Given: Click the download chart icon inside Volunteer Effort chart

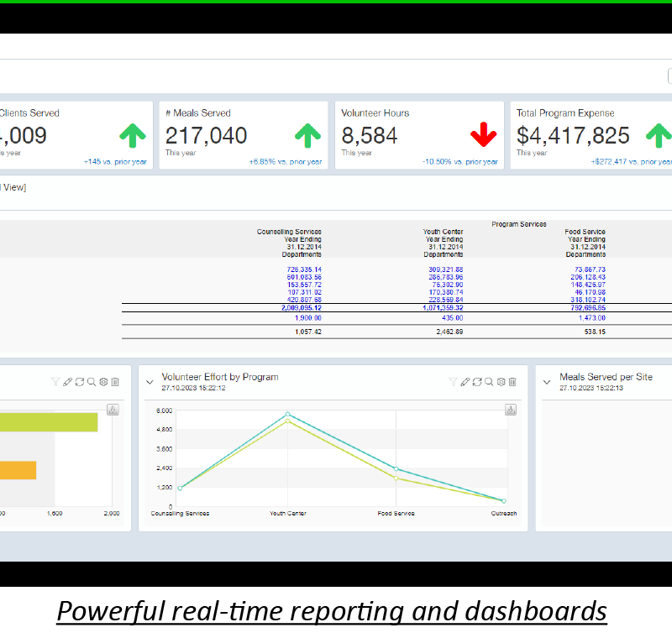Looking at the screenshot, I should [x=511, y=410].
